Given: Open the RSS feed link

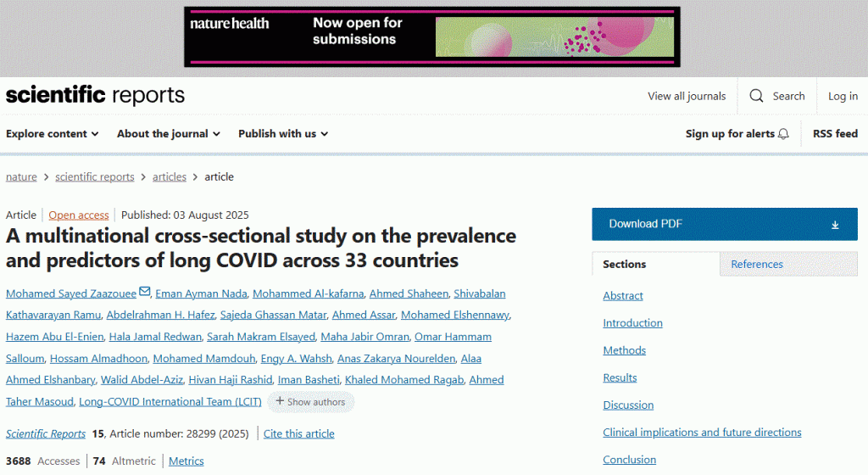Looking at the screenshot, I should (x=835, y=134).
